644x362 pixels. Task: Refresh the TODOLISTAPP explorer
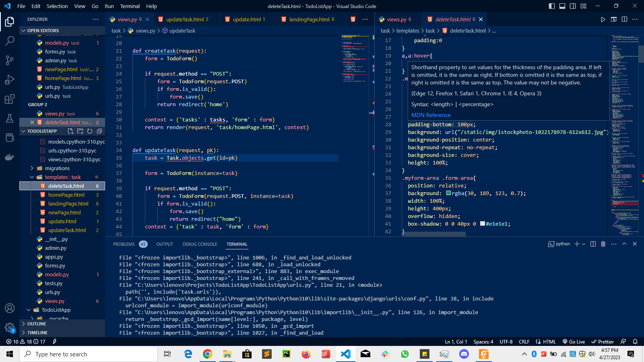(90, 131)
